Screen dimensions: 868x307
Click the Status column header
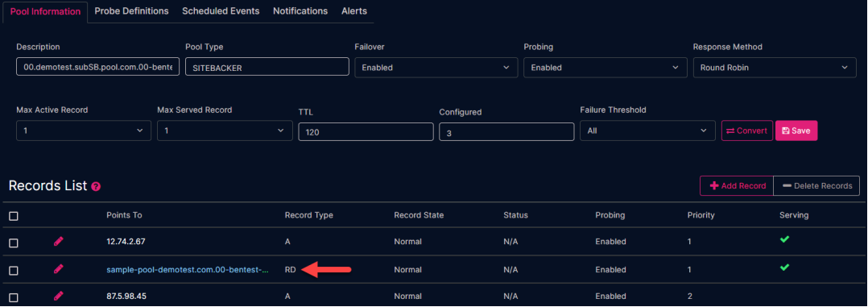coord(515,215)
